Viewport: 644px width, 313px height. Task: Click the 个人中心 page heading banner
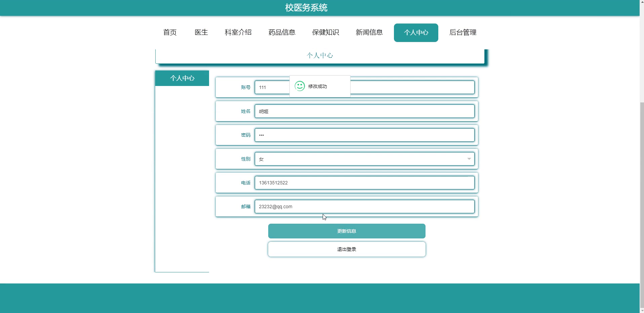320,56
